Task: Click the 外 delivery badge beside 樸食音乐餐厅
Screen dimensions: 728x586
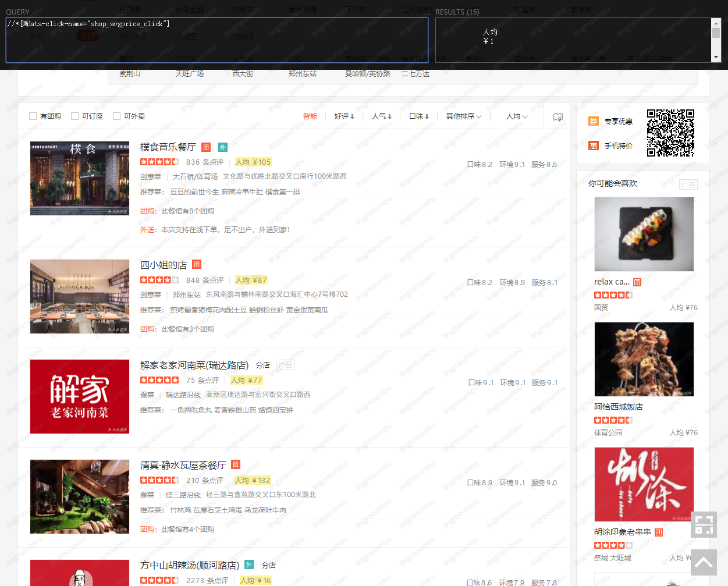Action: (x=222, y=147)
